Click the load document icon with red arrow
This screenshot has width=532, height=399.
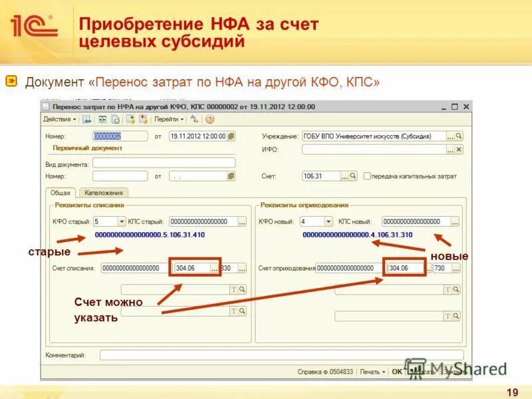pyautogui.click(x=144, y=120)
